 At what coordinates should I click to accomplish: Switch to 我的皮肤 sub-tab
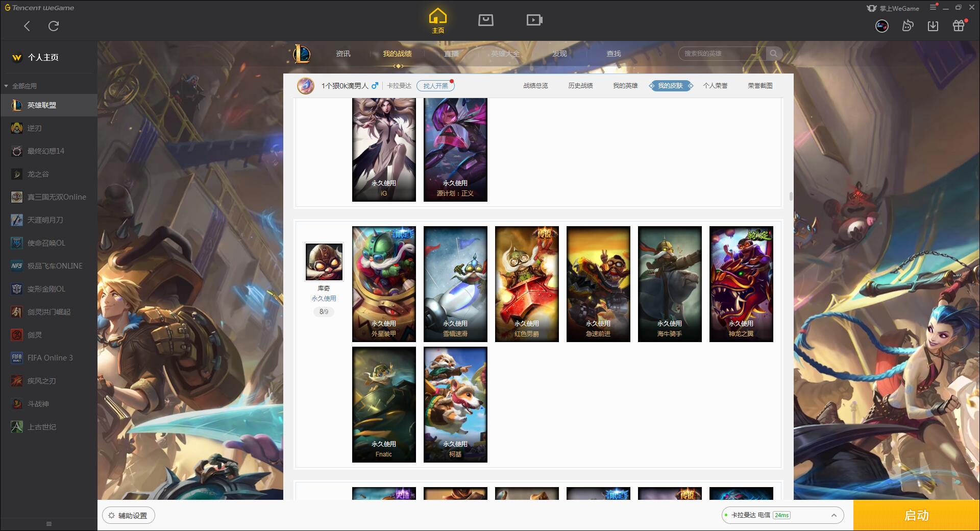[x=671, y=86]
